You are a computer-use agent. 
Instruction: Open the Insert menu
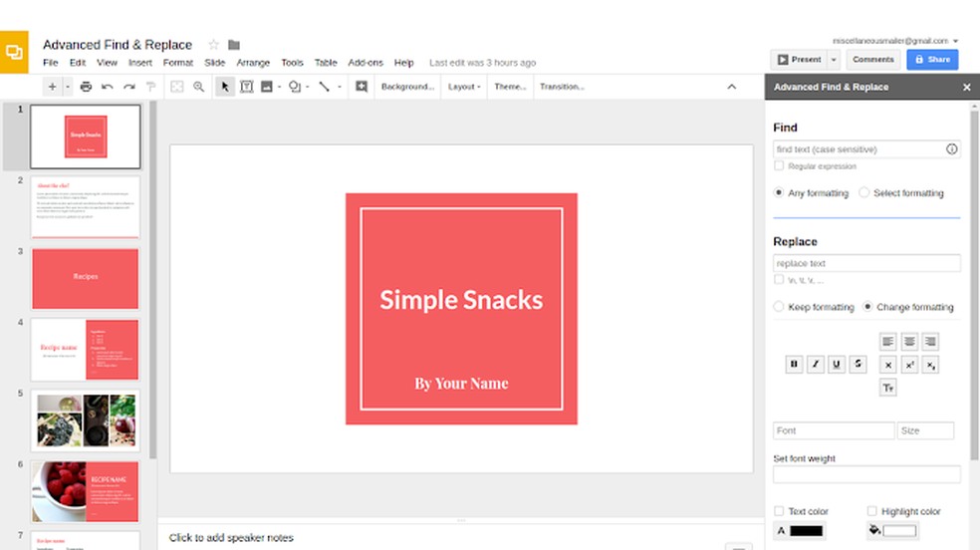click(x=140, y=63)
